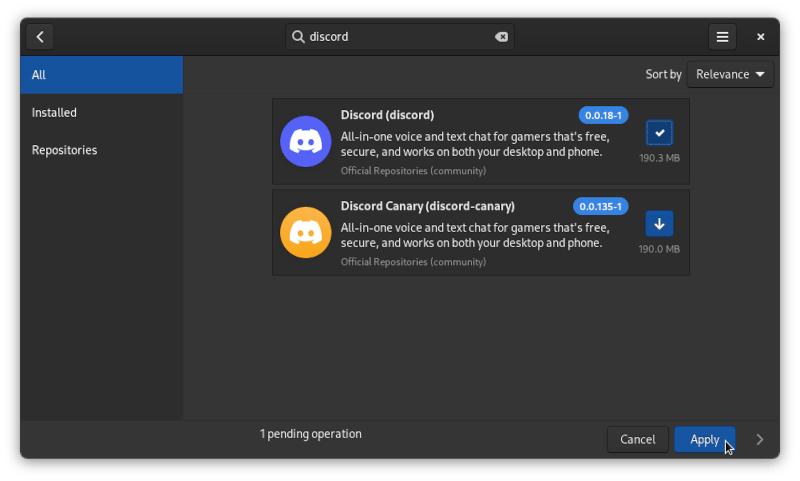Open the hamburger menu
The width and height of the screenshot is (800, 481).
[x=722, y=37]
